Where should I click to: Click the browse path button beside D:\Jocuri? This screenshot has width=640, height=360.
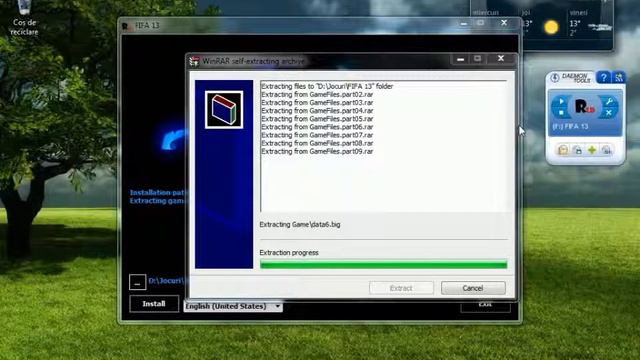[138, 282]
